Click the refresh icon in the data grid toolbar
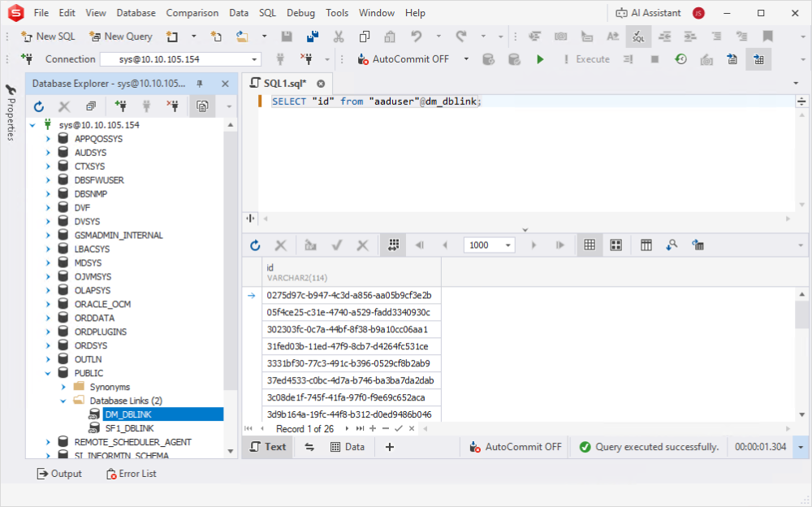The image size is (812, 507). point(255,245)
